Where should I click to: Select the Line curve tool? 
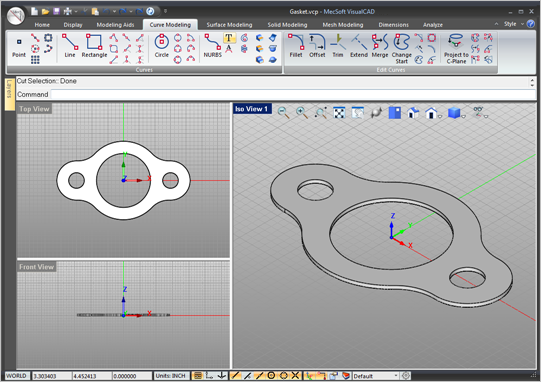coord(70,45)
